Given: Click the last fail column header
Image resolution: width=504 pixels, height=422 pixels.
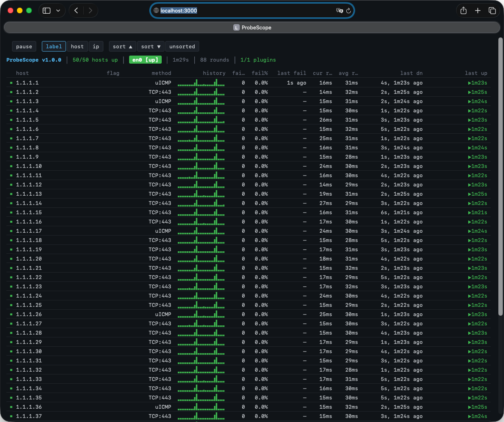Looking at the screenshot, I should [x=292, y=73].
